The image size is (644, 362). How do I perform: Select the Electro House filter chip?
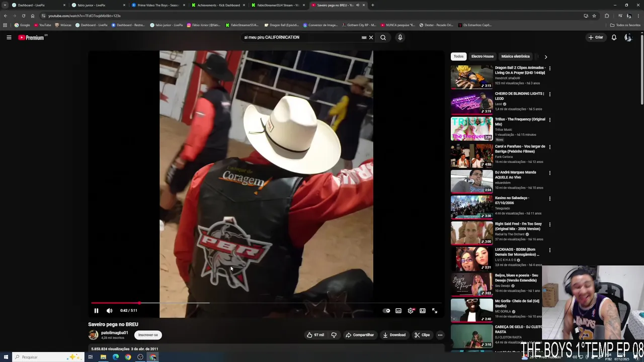pos(482,56)
